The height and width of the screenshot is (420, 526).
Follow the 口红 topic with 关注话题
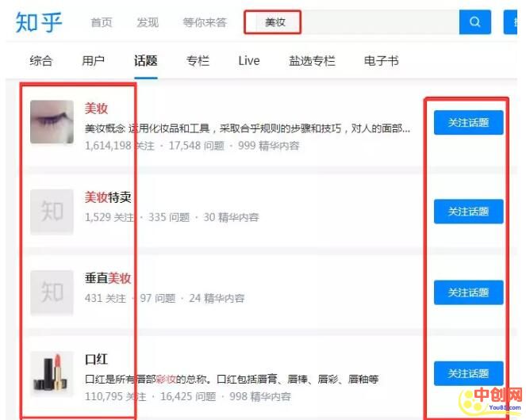coord(468,373)
